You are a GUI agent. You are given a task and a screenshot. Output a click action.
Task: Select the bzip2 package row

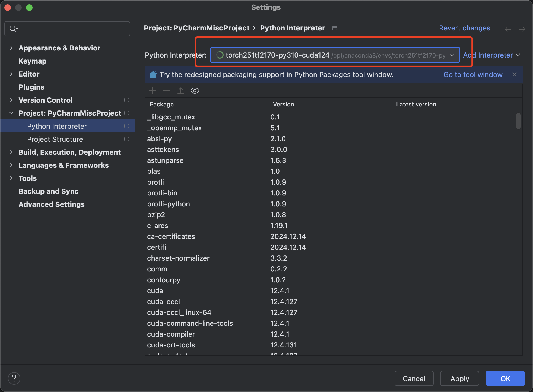point(330,215)
